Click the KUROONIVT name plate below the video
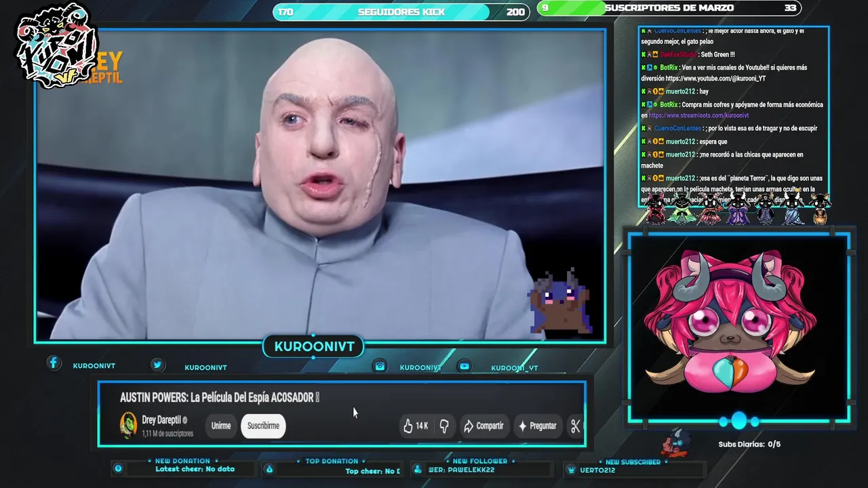Screen dimensions: 868x488 click(313, 346)
